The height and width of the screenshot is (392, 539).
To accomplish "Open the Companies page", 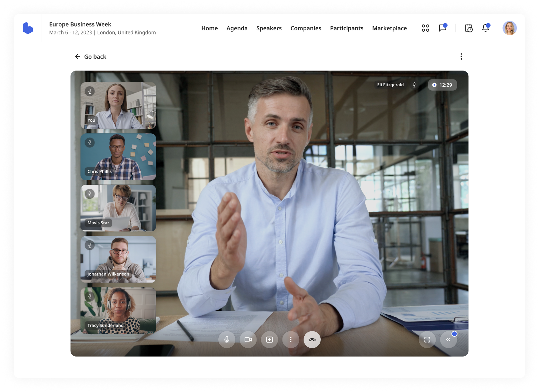I will pos(306,28).
